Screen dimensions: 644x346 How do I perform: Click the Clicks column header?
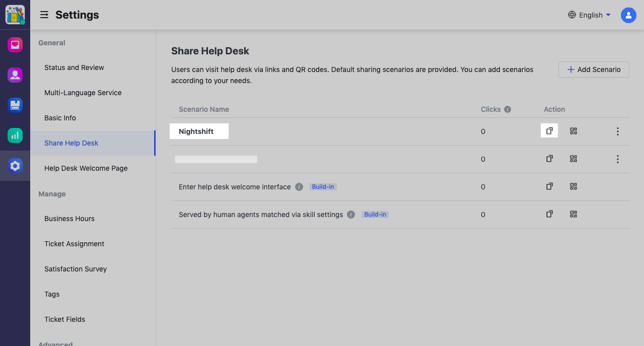[x=491, y=109]
